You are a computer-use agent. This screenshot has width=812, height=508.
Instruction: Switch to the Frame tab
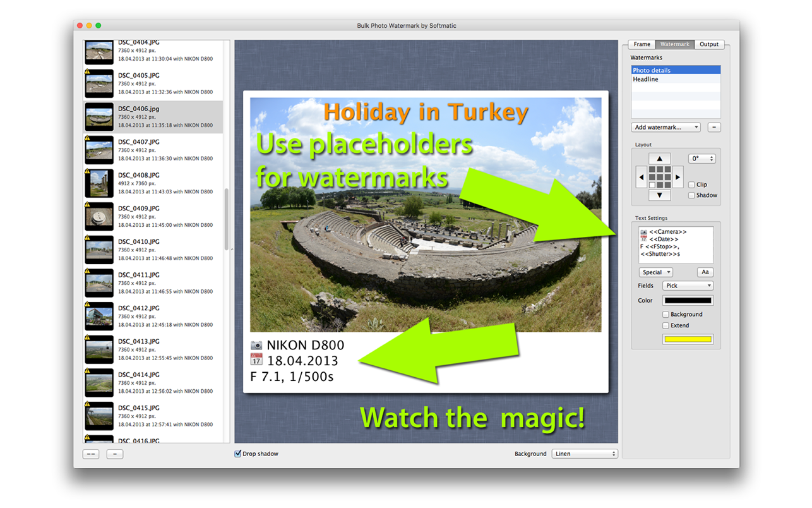pyautogui.click(x=642, y=44)
